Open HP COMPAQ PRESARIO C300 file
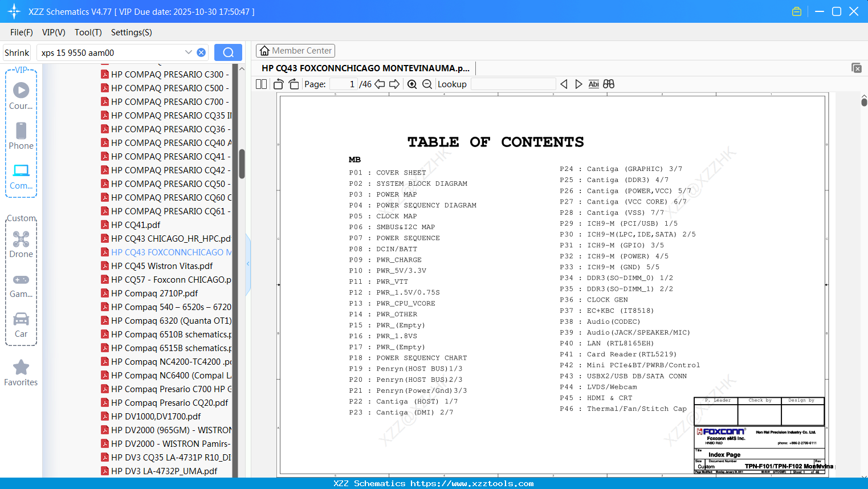The width and height of the screenshot is (868, 489). pos(166,74)
